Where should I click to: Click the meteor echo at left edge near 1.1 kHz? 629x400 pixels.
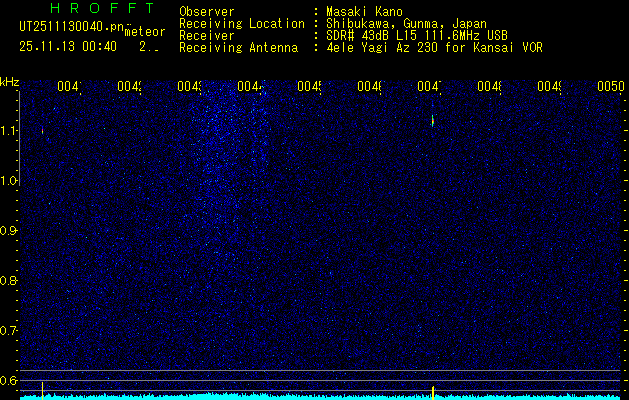coord(42,131)
